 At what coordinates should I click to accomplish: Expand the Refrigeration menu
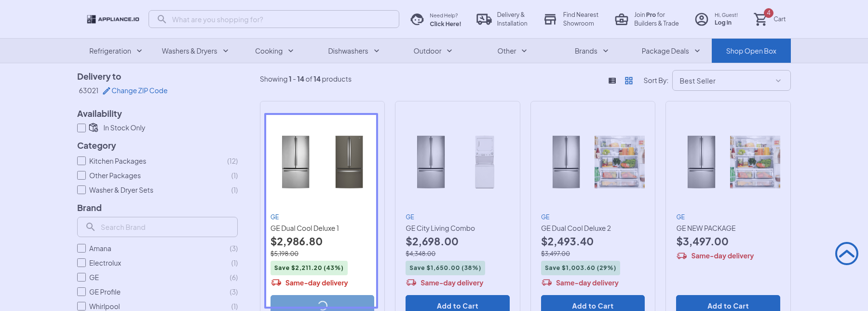click(x=115, y=51)
